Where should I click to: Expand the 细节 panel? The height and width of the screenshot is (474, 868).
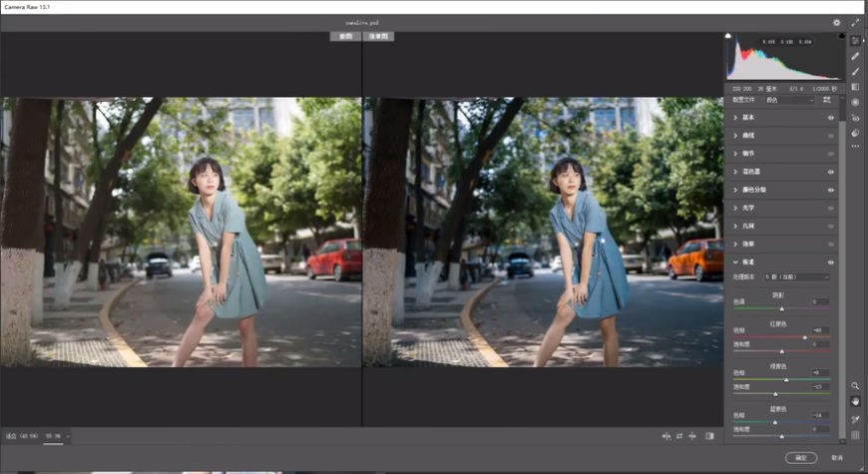pos(735,154)
